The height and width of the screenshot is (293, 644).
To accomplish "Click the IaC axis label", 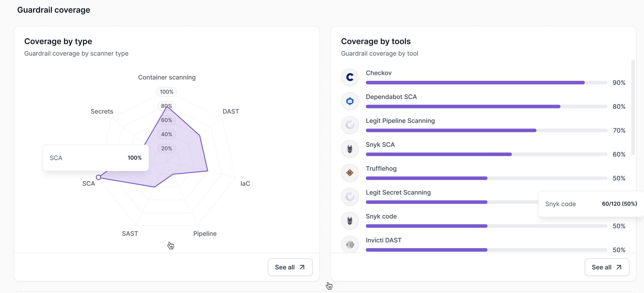I will 245,183.
